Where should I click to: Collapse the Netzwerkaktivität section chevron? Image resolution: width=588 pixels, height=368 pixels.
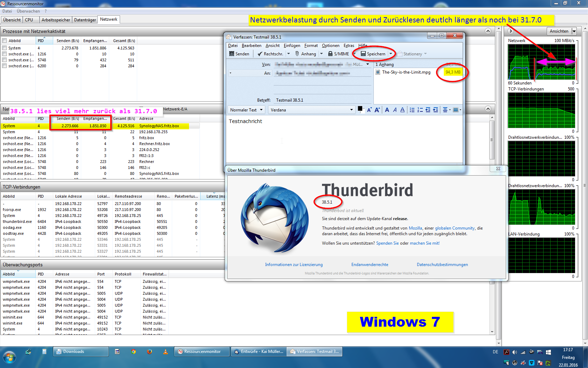click(x=488, y=109)
